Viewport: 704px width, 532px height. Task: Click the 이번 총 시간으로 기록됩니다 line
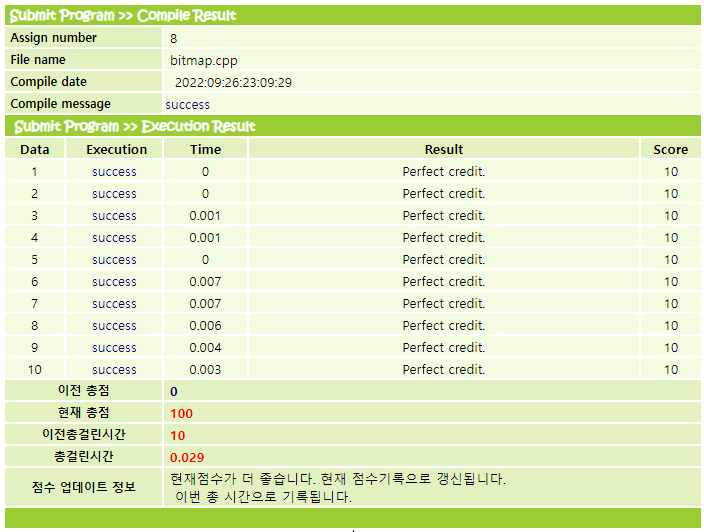pyautogui.click(x=263, y=497)
